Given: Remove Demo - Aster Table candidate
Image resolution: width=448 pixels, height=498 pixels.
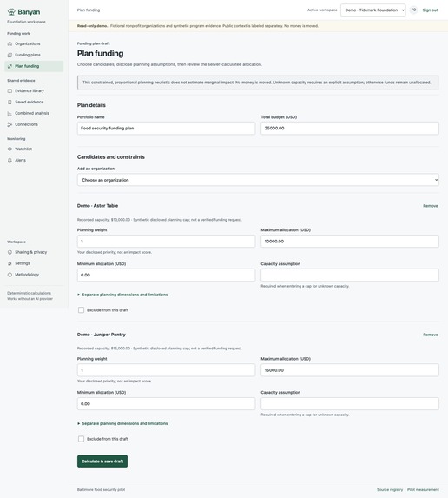Looking at the screenshot, I should pos(431,206).
